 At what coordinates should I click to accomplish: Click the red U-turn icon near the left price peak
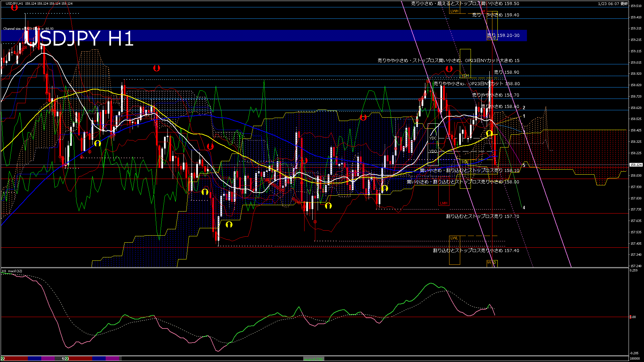coord(14,7)
